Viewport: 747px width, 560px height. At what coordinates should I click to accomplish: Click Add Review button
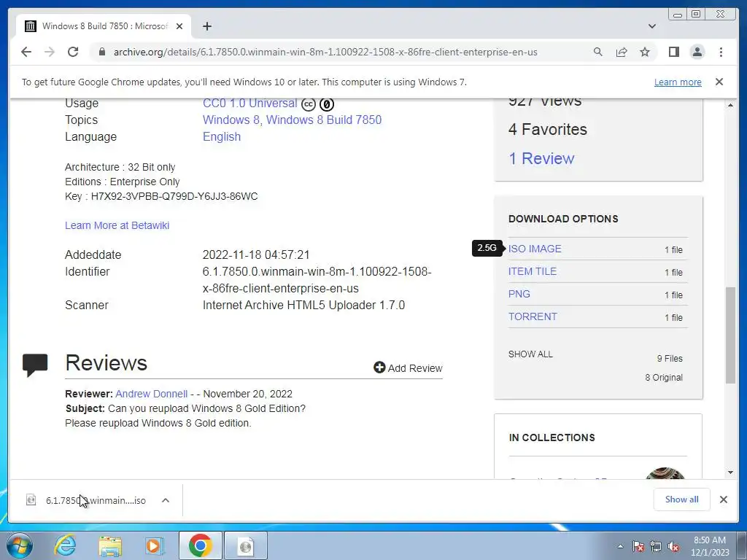pyautogui.click(x=408, y=368)
